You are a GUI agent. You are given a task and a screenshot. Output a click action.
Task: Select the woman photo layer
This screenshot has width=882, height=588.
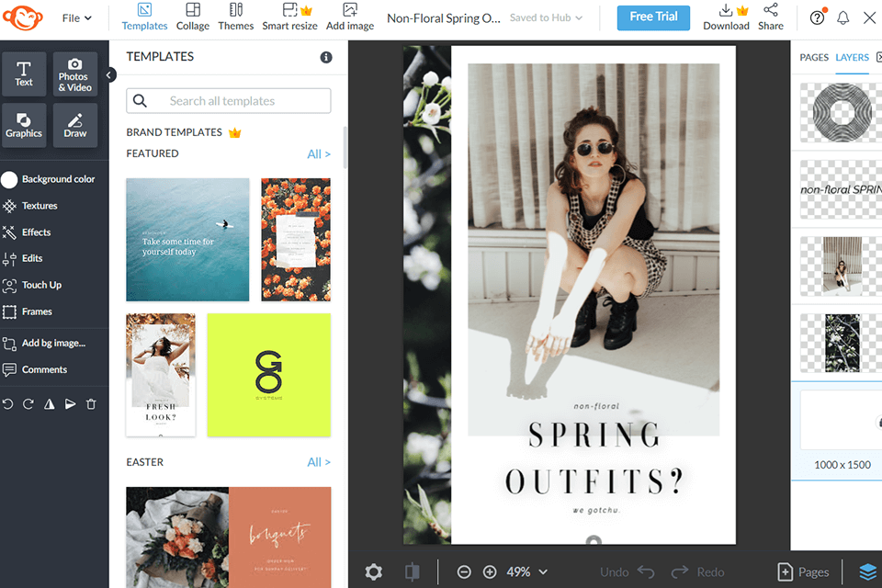pos(841,266)
